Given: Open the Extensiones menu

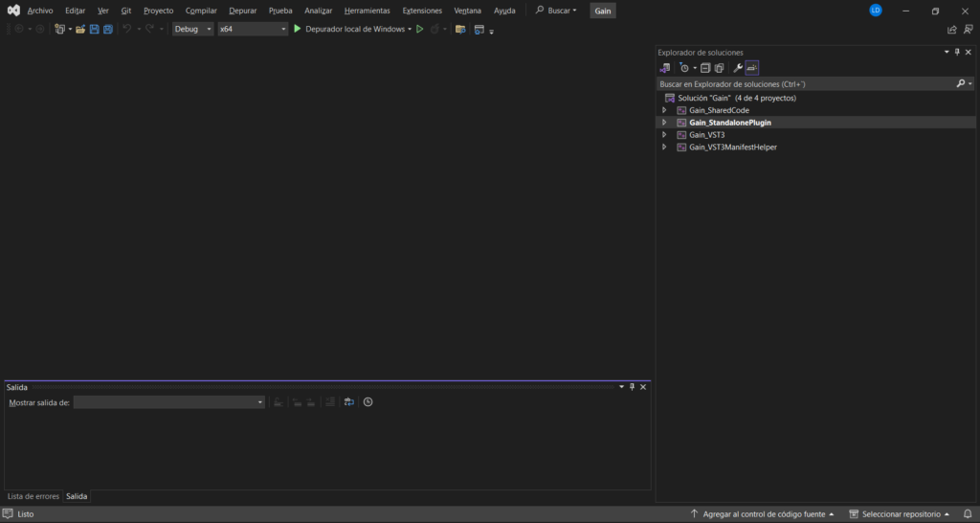Looking at the screenshot, I should coord(422,11).
